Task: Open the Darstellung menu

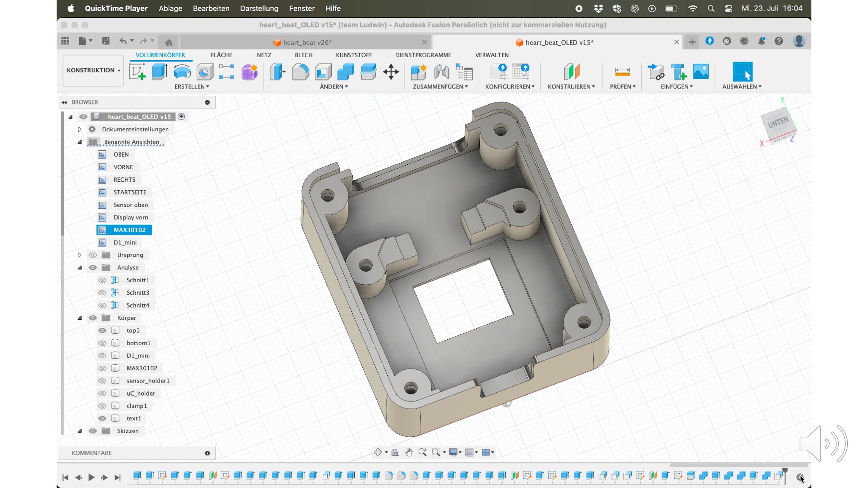Action: coord(259,8)
